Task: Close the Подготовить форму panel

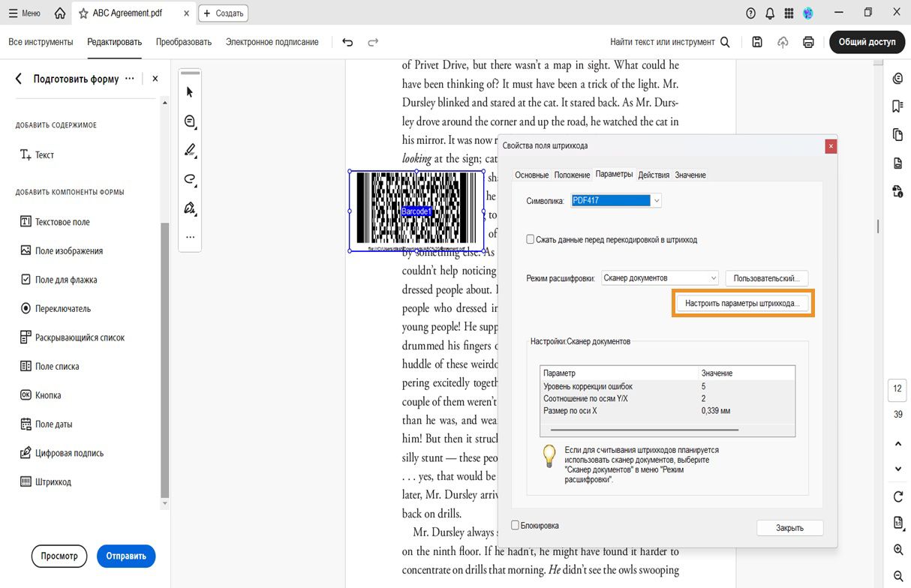Action: [x=155, y=78]
